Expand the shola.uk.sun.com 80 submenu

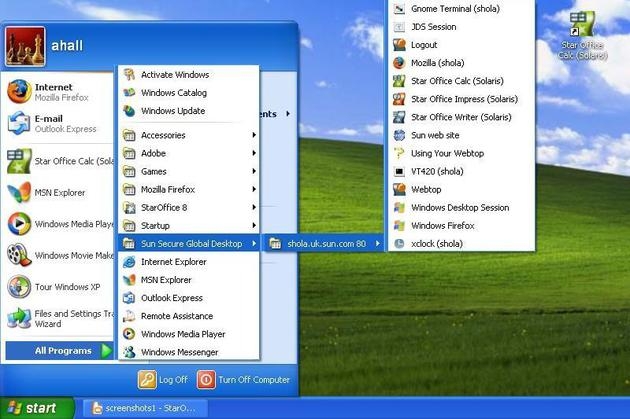point(324,243)
